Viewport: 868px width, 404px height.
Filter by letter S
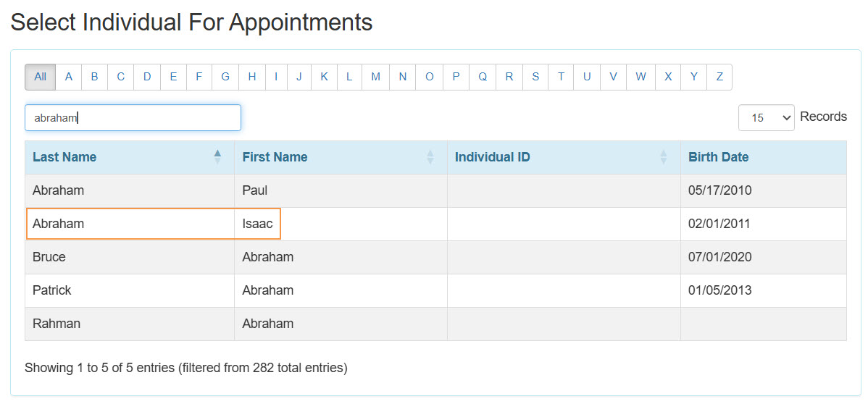pyautogui.click(x=535, y=77)
